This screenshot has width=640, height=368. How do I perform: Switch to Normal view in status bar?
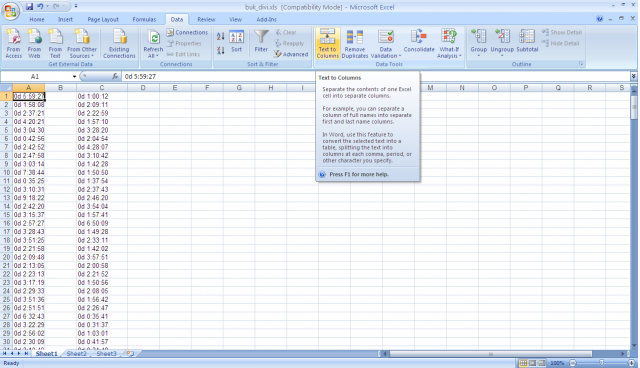523,363
